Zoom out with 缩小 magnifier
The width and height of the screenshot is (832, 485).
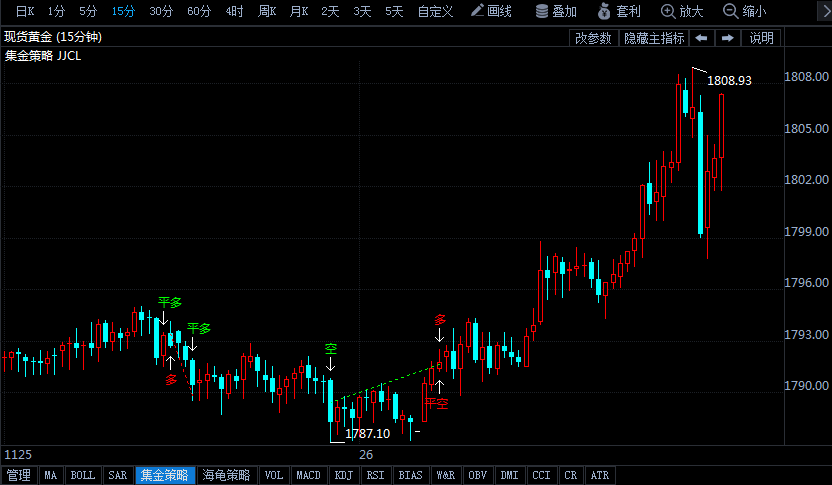(745, 11)
